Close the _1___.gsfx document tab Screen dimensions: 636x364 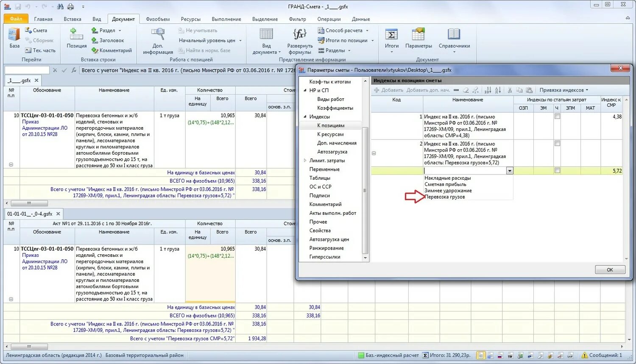point(36,80)
